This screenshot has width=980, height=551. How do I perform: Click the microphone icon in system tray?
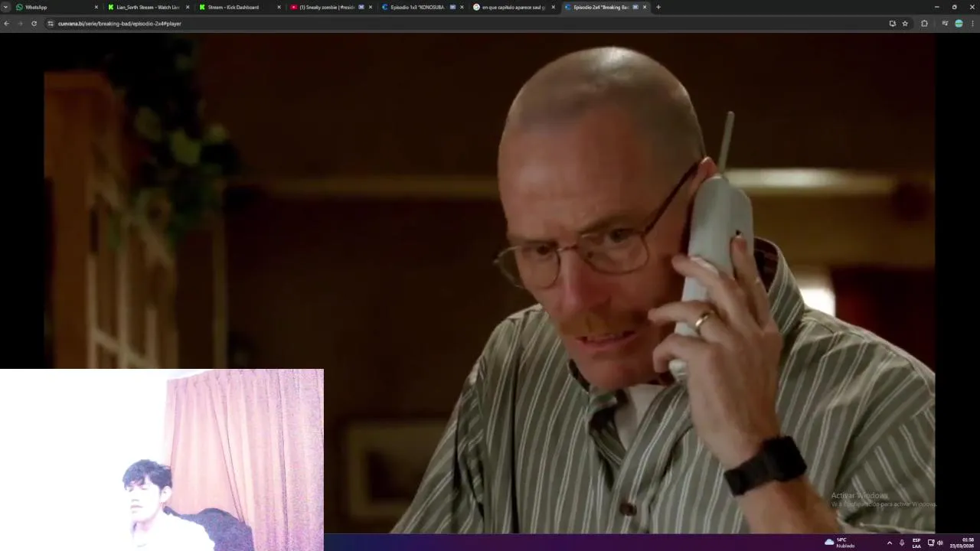tap(902, 543)
